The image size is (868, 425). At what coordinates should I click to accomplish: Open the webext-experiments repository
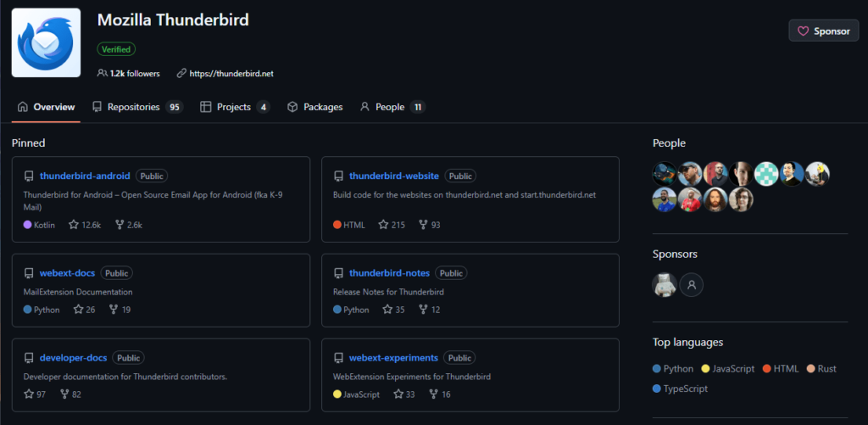coord(393,358)
